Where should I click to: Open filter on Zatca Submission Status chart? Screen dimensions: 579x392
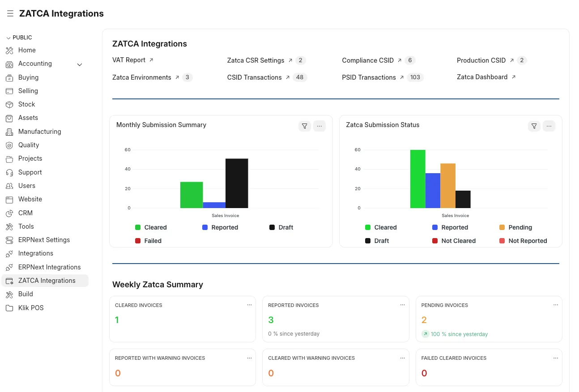(534, 126)
